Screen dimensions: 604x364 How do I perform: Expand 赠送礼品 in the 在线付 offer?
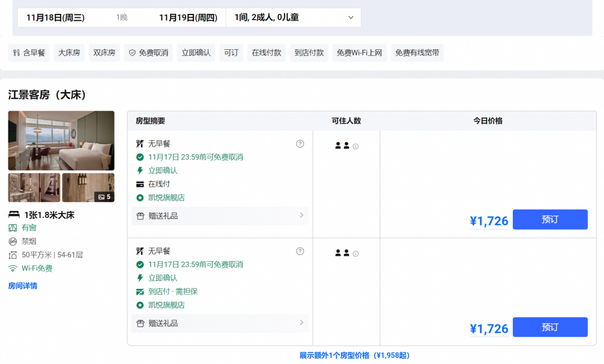coord(220,216)
